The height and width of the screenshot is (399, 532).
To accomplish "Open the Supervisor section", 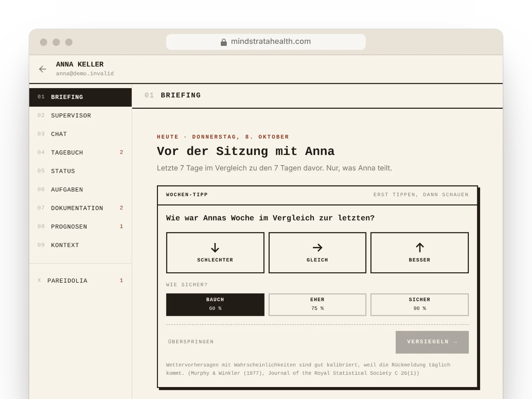I will (80, 116).
